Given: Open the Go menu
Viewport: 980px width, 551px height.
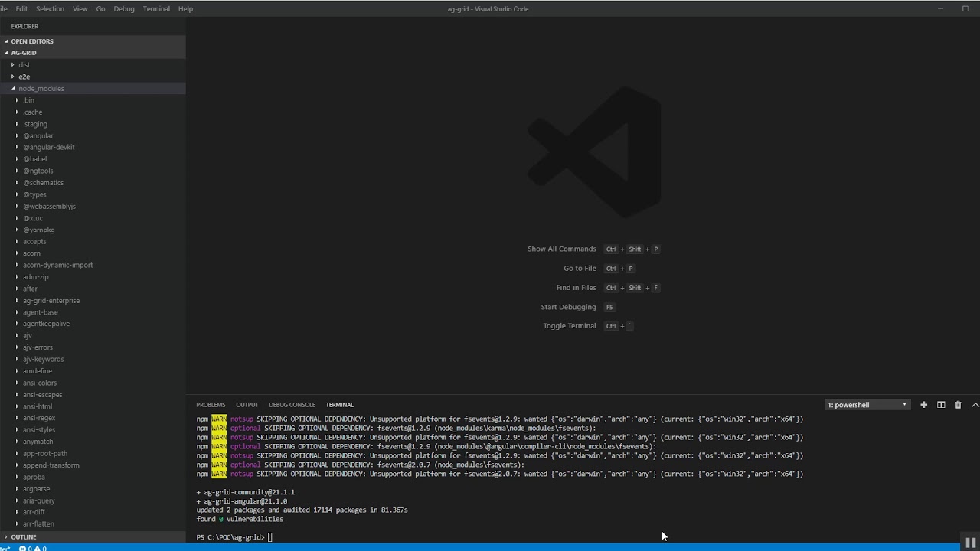Looking at the screenshot, I should tap(100, 8).
